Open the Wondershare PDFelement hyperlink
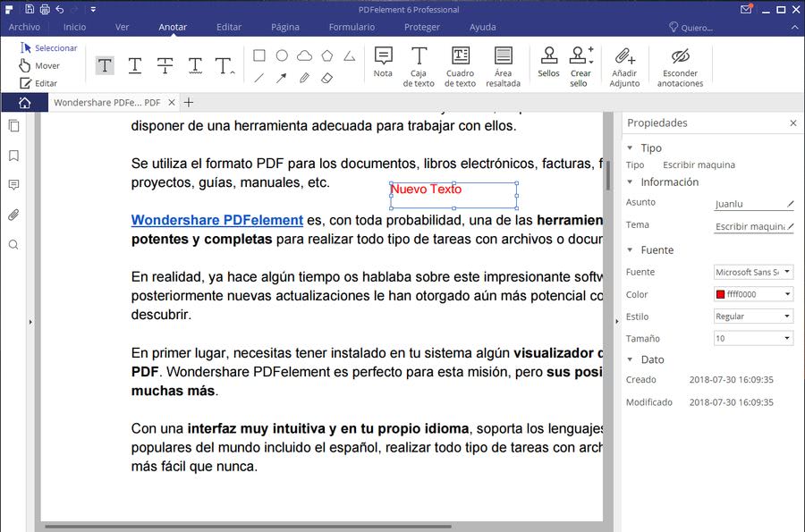 point(217,220)
